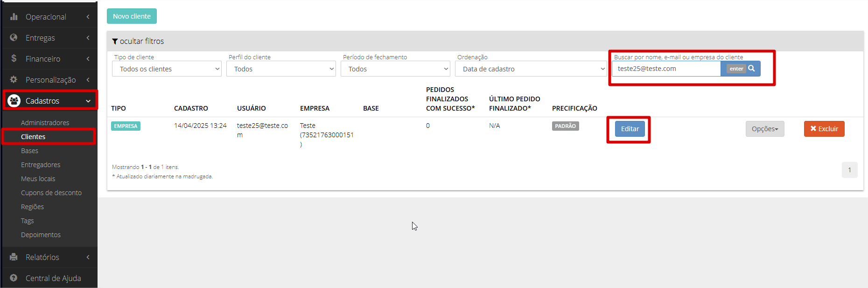868x288 pixels.
Task: Click company Teste CNPJ cell
Action: click(327, 135)
